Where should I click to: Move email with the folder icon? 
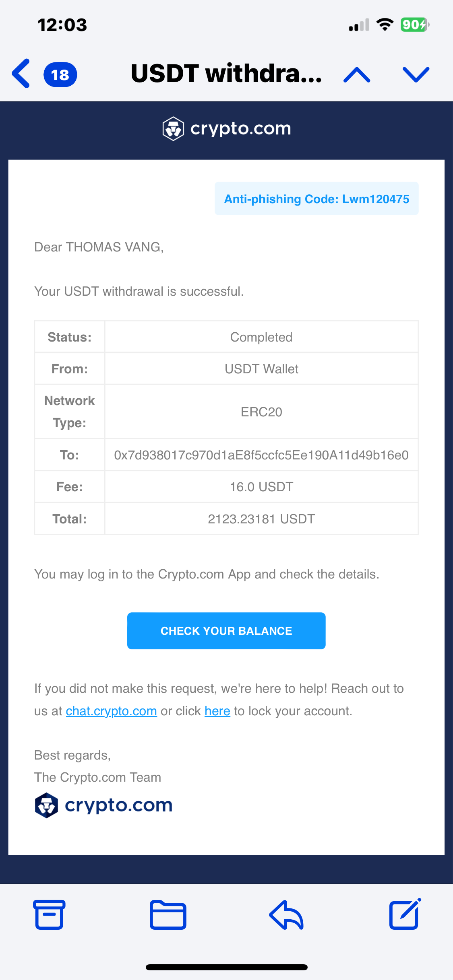168,915
